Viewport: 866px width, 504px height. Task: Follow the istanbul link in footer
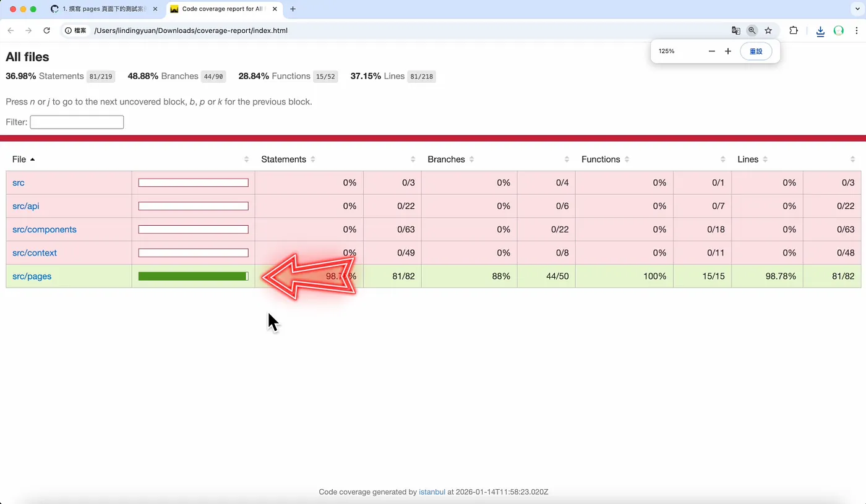click(432, 492)
